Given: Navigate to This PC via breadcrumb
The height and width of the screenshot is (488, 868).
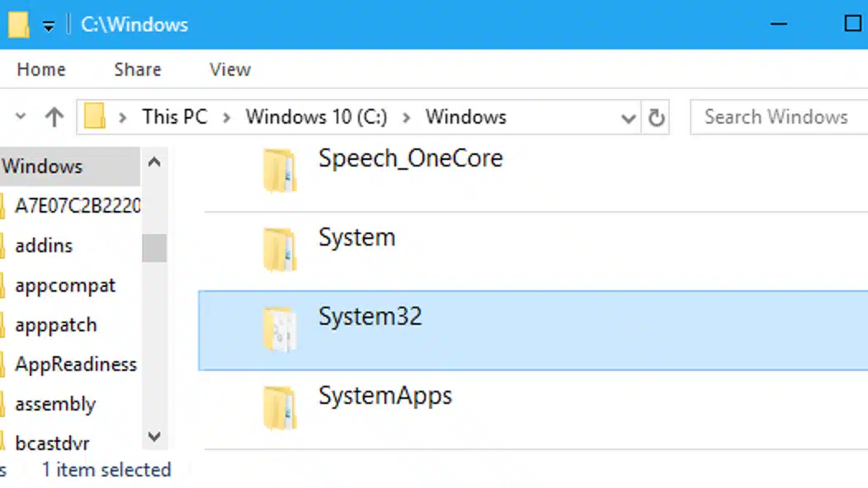Looking at the screenshot, I should click(x=174, y=116).
